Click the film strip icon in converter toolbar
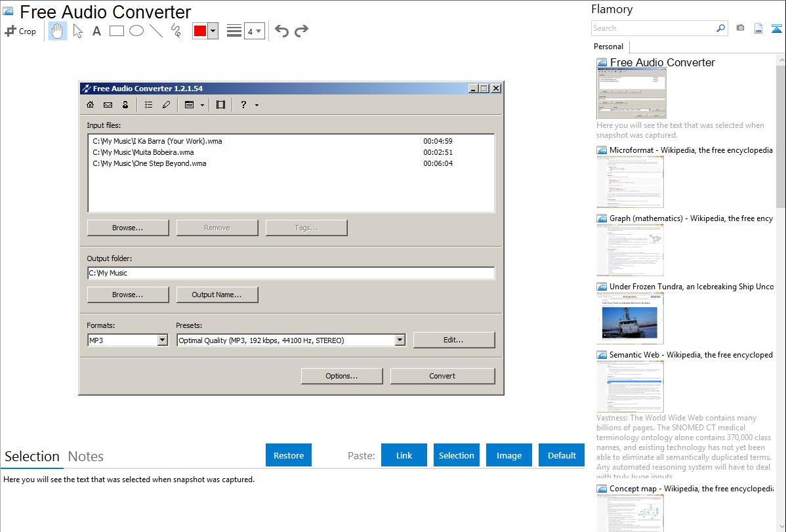 click(x=220, y=105)
